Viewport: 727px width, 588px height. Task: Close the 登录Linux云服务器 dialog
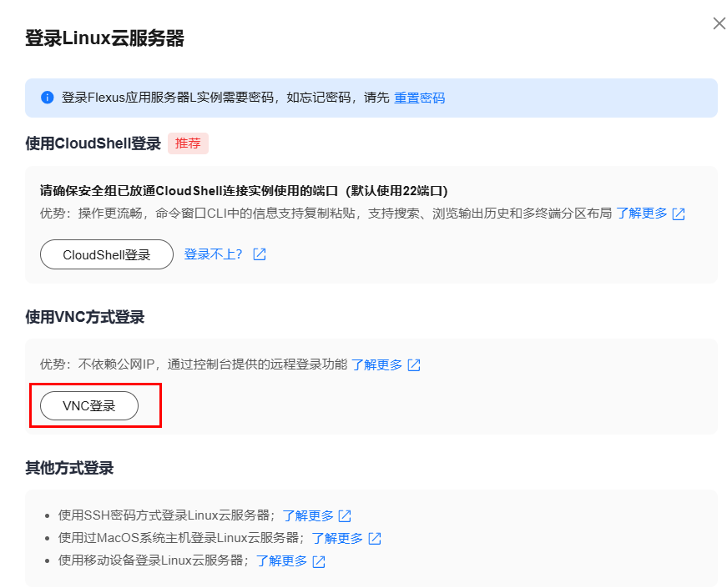(x=719, y=24)
